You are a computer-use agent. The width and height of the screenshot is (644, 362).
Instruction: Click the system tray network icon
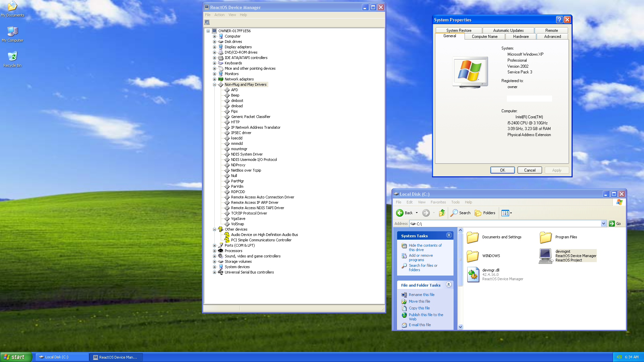coord(619,357)
